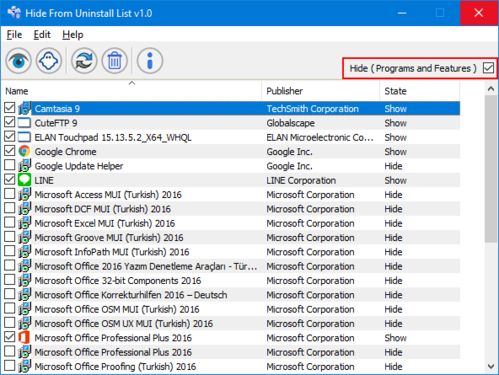This screenshot has width=499, height=375.
Task: Click the Name column sort arrow
Action: click(x=132, y=83)
